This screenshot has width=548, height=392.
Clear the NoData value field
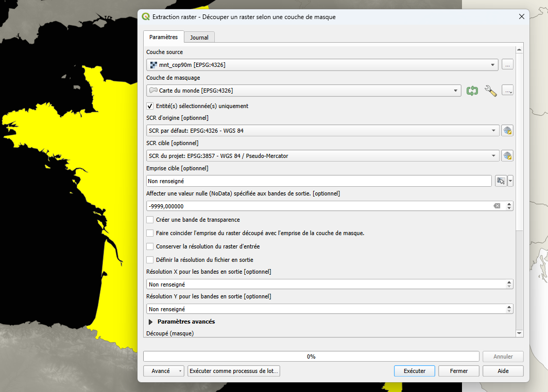[497, 206]
